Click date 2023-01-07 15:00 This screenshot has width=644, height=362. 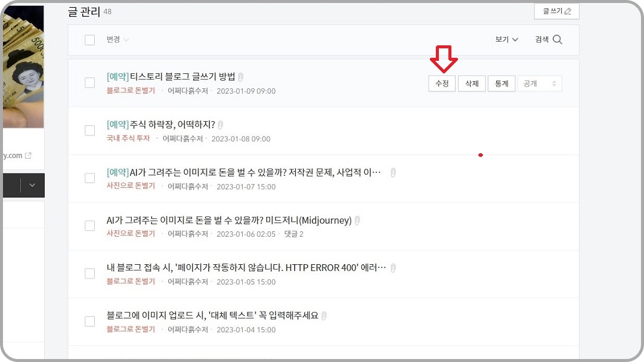(246, 187)
